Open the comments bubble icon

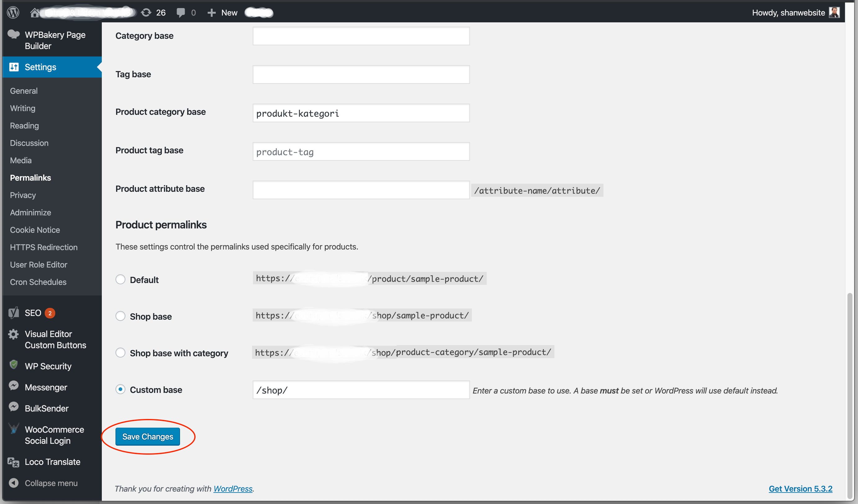[x=181, y=13]
